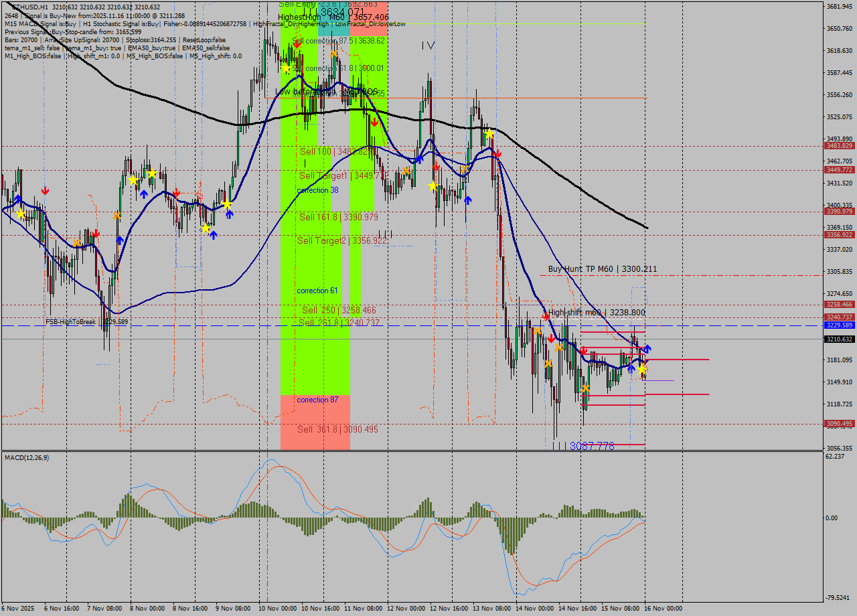Click the orange X marker right of Sell correction 87.5

click(x=333, y=54)
